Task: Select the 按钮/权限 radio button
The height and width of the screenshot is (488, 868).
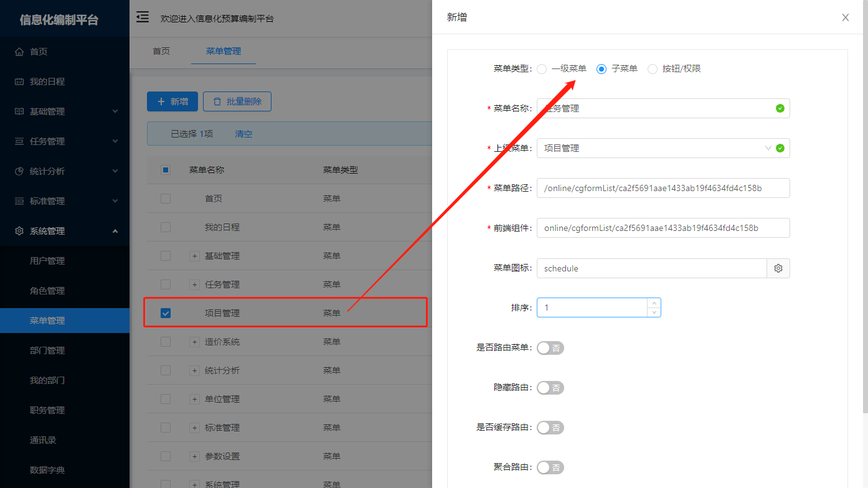Action: (x=653, y=69)
